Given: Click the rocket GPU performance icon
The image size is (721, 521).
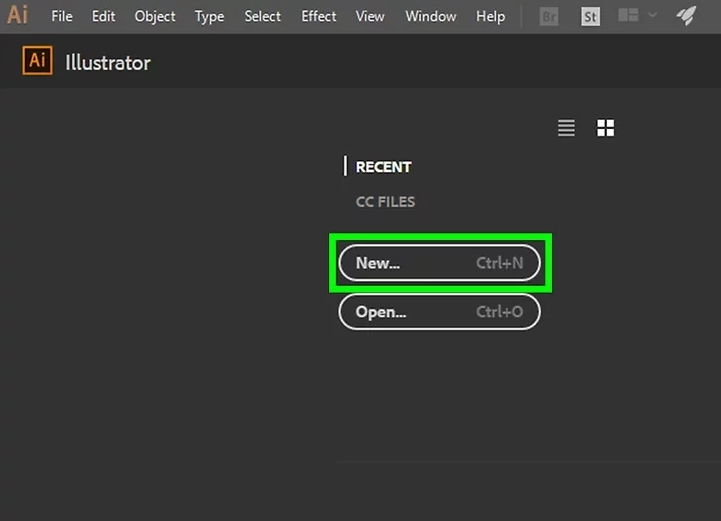Looking at the screenshot, I should click(x=686, y=16).
